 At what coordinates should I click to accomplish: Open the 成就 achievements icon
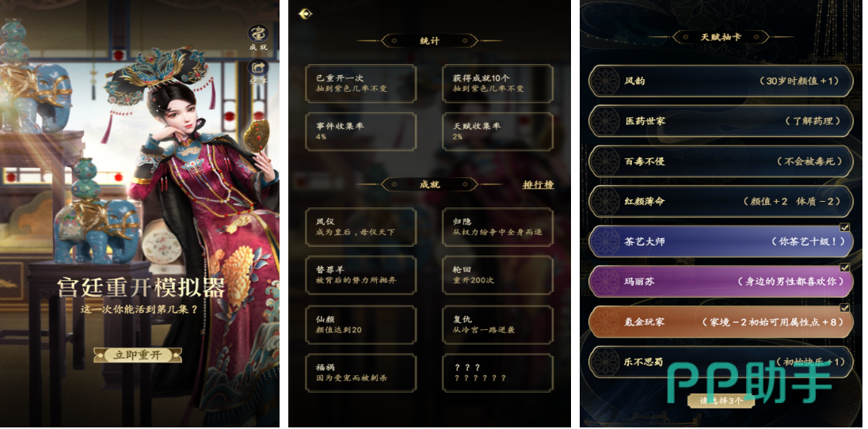257,34
